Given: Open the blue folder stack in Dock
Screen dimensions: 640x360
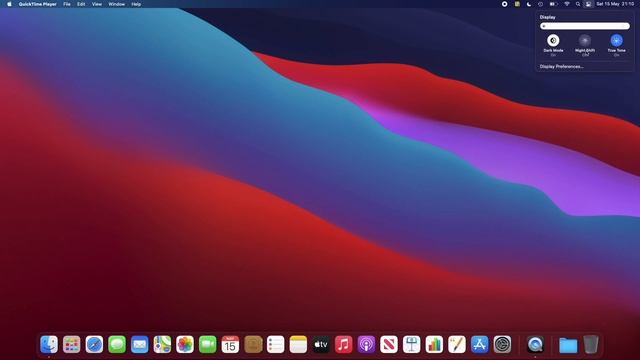Looking at the screenshot, I should click(x=568, y=345).
